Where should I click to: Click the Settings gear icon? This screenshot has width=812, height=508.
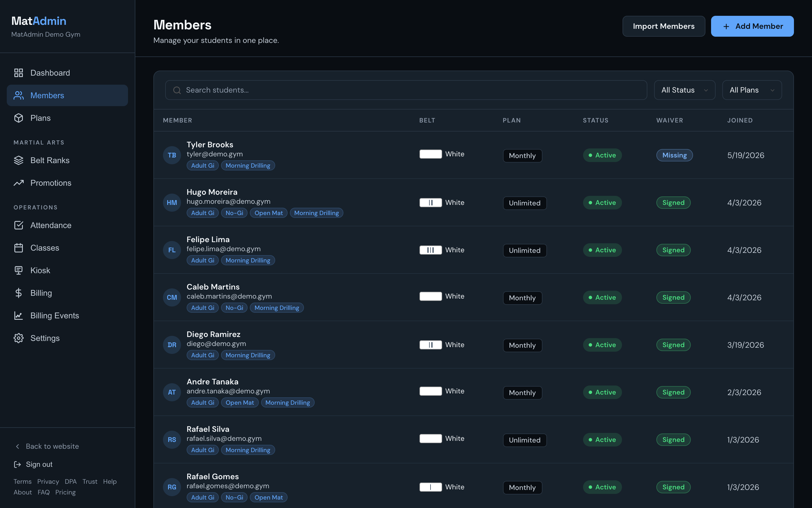(18, 338)
